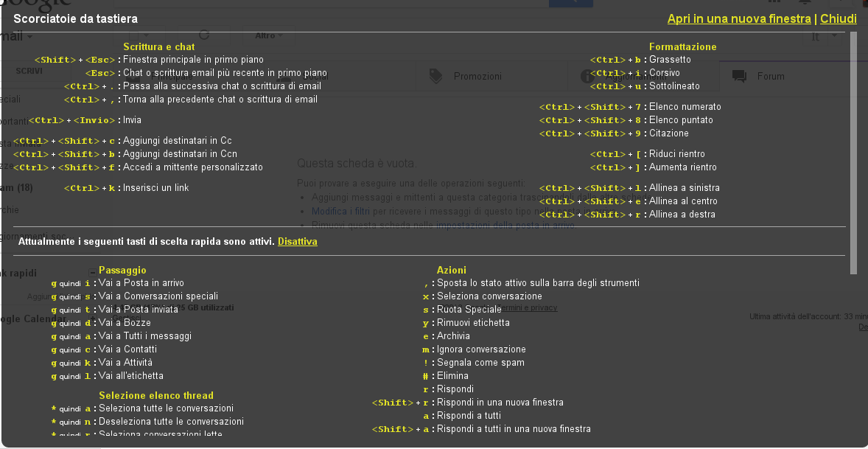This screenshot has width=868, height=449.
Task: Close the shortcuts overlay with Chiudi
Action: pyautogui.click(x=838, y=19)
